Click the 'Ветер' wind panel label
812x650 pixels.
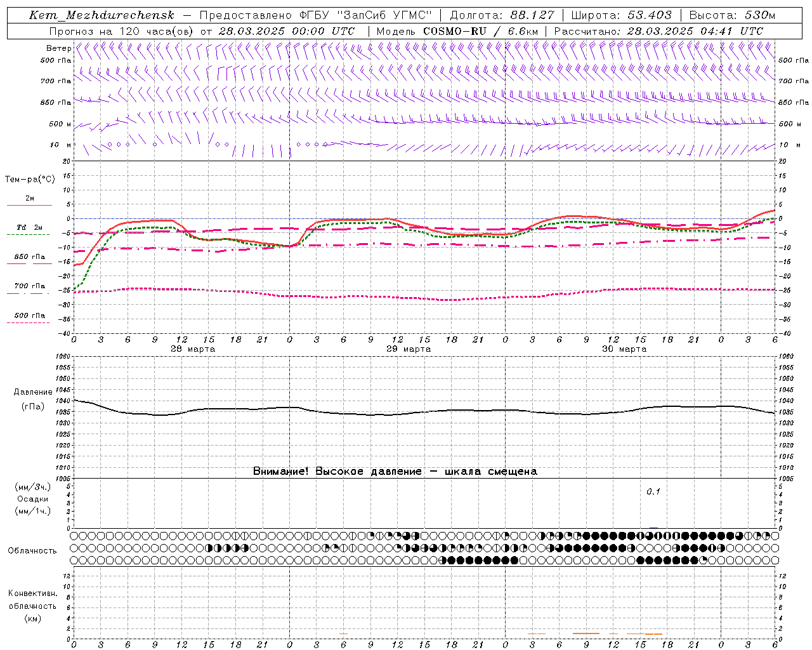coord(58,48)
